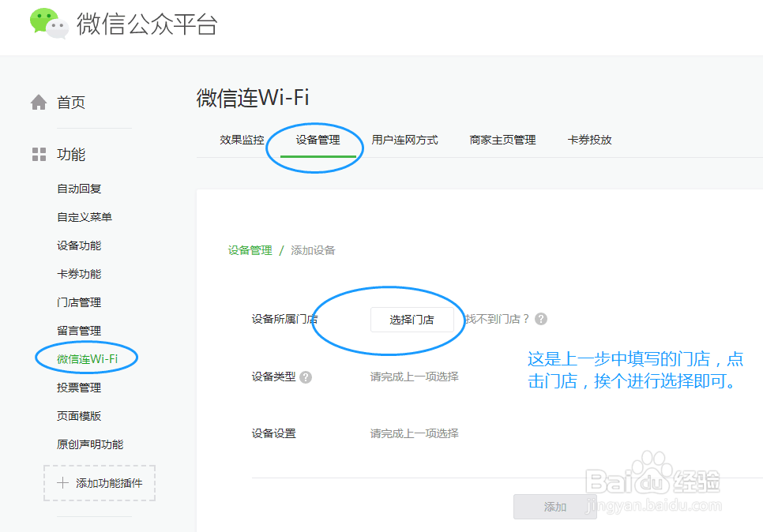Click help icon next to 找不到门店？

(x=540, y=319)
